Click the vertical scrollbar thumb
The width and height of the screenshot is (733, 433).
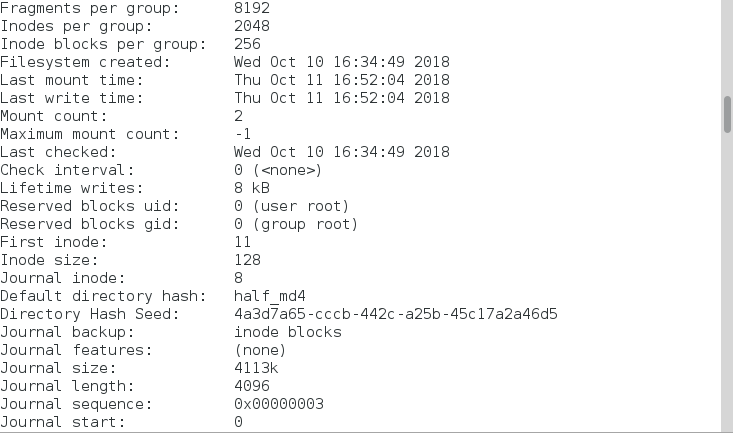click(727, 114)
